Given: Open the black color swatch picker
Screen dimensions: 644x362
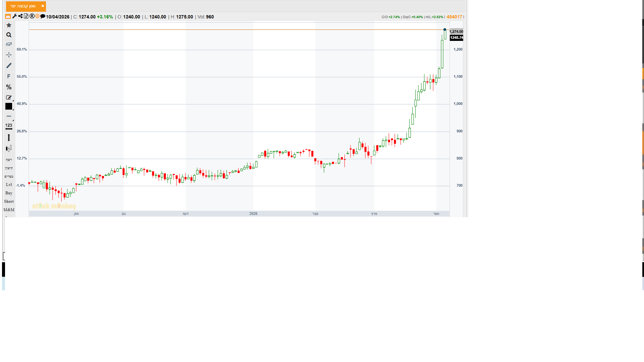Looking at the screenshot, I should 9,106.
